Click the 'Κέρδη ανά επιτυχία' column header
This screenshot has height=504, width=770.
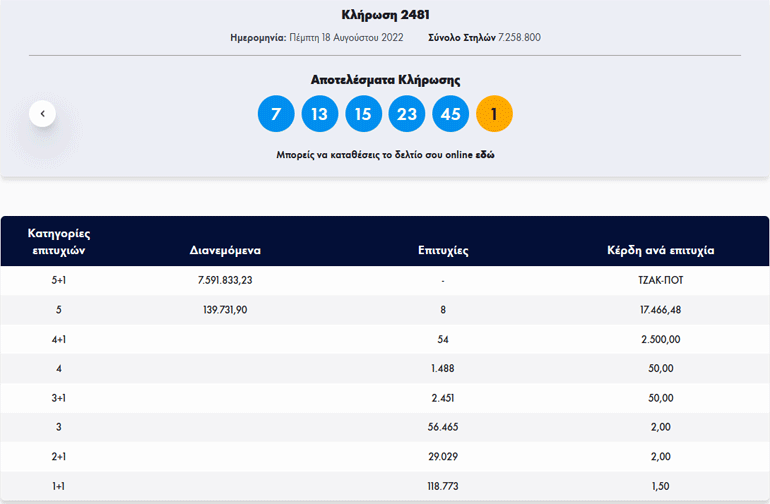(660, 250)
